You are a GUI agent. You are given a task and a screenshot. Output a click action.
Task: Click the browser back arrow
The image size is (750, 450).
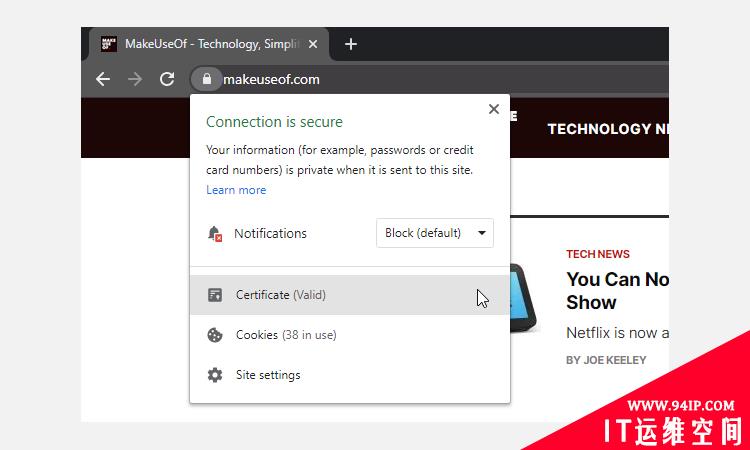tap(103, 79)
